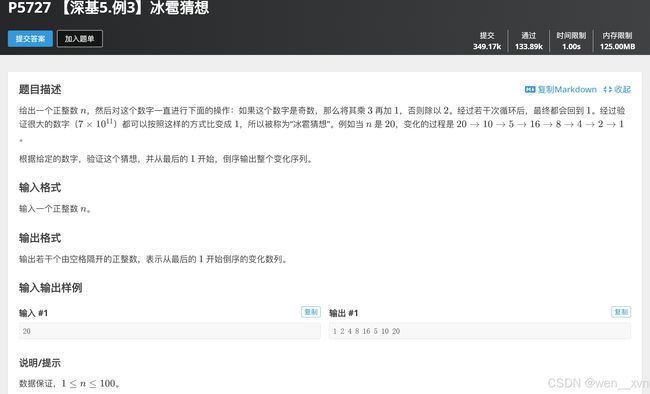Click the 时间限制 1.00s statistic

571,41
